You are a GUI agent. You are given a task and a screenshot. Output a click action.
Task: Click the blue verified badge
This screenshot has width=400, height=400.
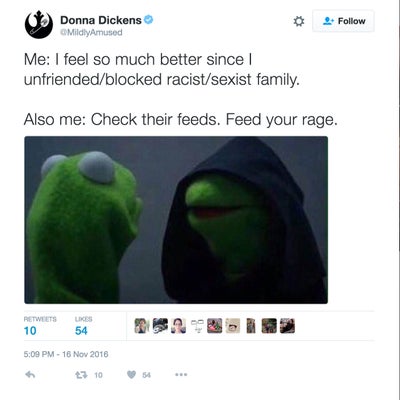(x=148, y=20)
